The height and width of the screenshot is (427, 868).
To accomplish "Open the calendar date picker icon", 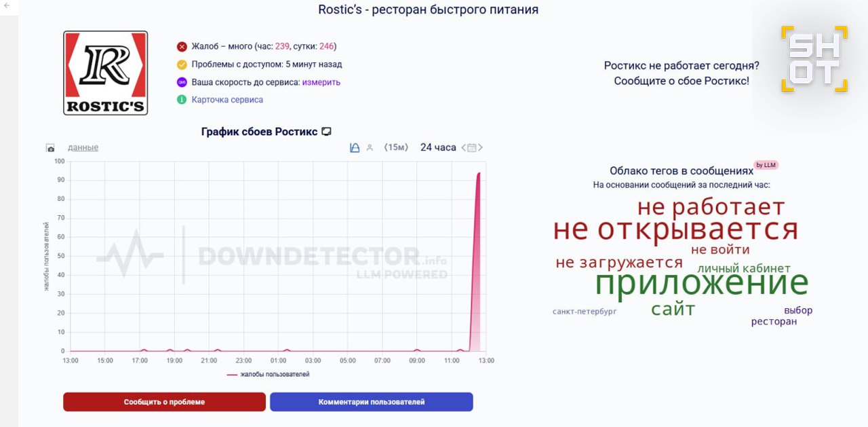I will point(472,147).
